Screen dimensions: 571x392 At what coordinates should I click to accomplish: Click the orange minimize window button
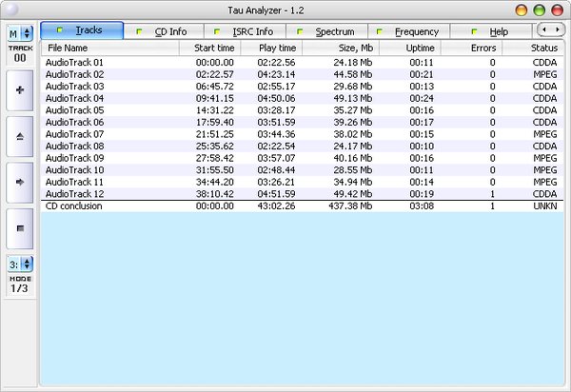(x=522, y=10)
